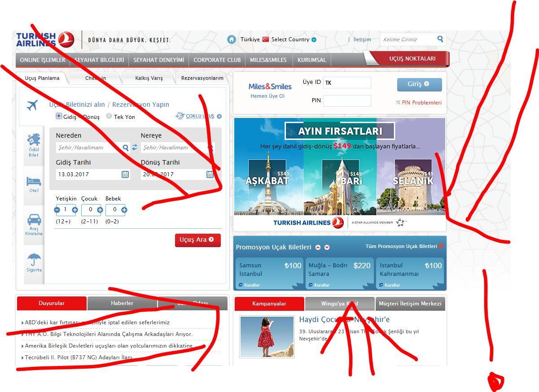
Task: Open the KURUMSAL menu
Action: 311,60
